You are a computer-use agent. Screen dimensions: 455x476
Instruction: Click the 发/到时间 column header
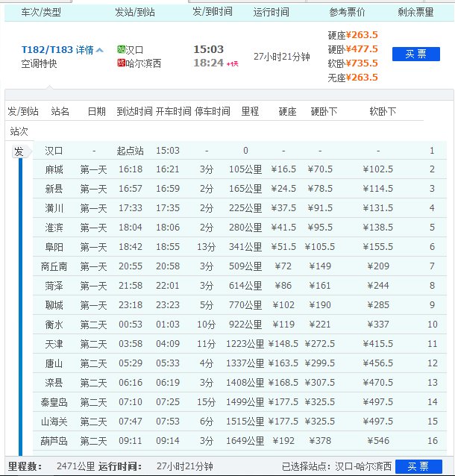(213, 12)
